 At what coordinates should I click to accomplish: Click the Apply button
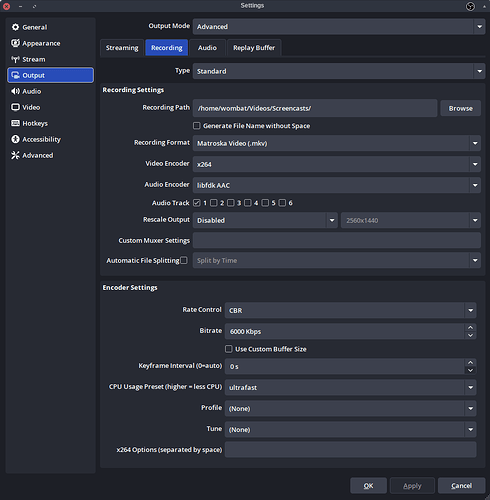tap(412, 486)
